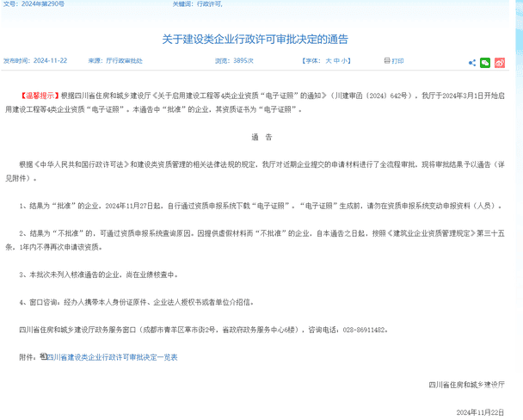The width and height of the screenshot is (523, 420).
Task: Click the file icon before the attachment link
Action: 43,355
